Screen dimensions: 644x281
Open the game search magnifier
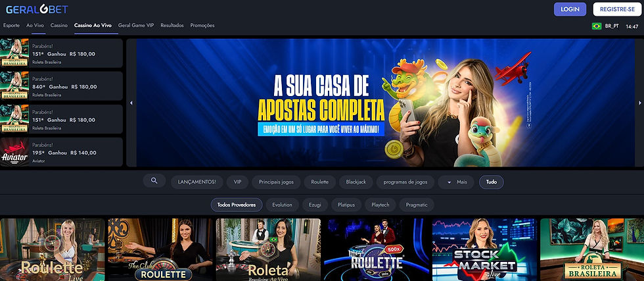[x=154, y=180]
